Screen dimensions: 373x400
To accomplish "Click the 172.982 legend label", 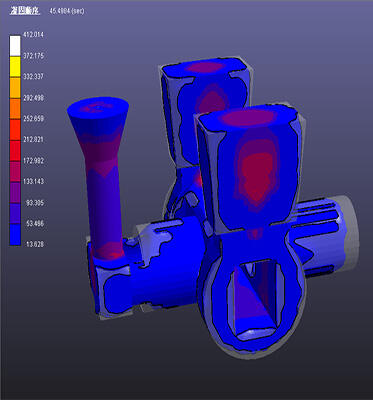I will (x=33, y=161).
